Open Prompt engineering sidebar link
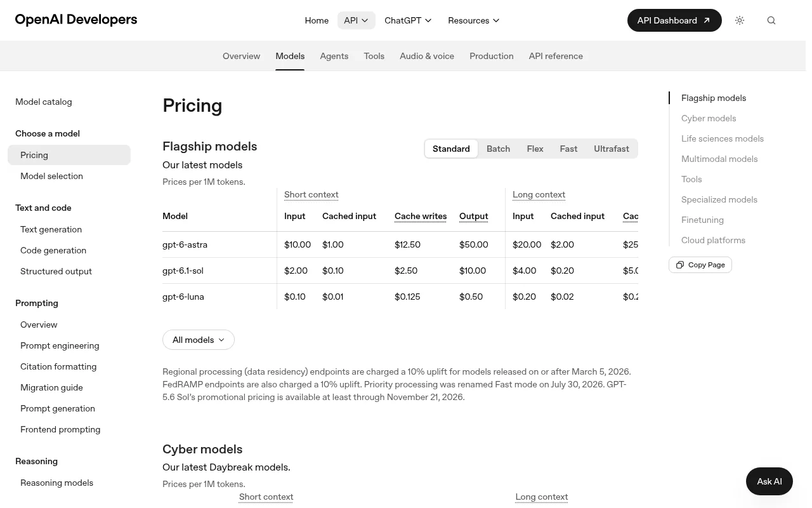Image resolution: width=812 pixels, height=508 pixels. 69,345
